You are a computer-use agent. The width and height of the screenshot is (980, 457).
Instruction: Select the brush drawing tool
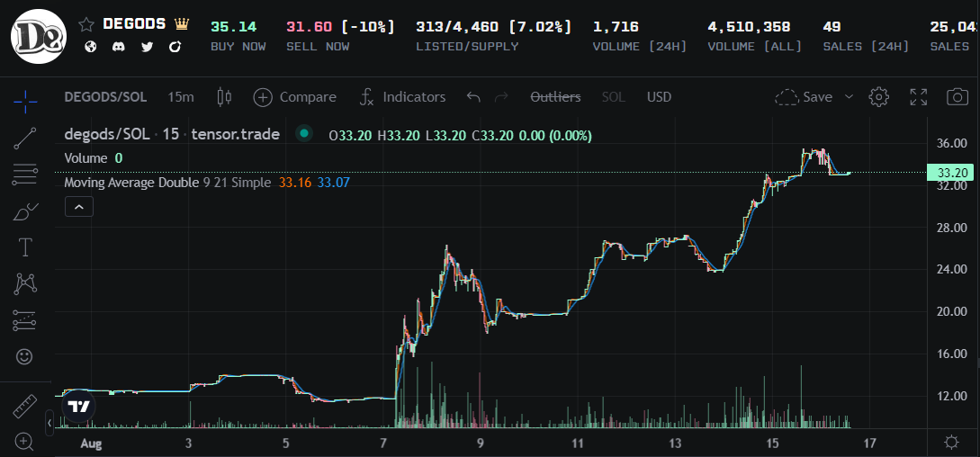pyautogui.click(x=25, y=211)
